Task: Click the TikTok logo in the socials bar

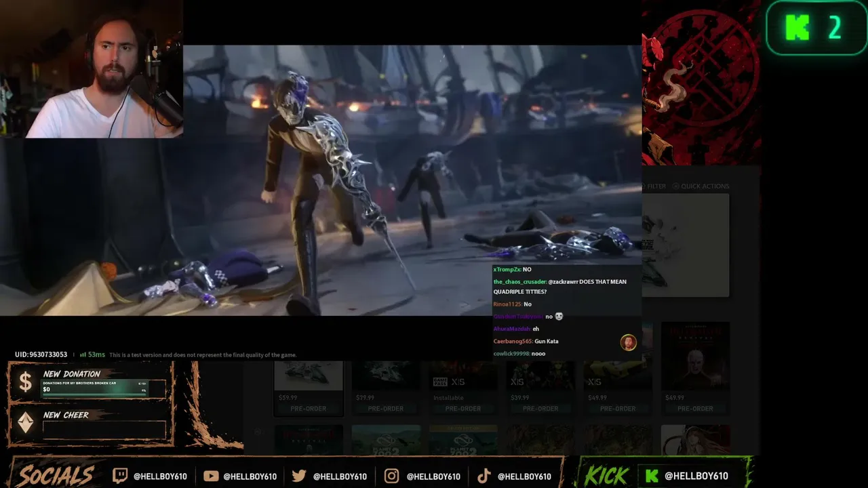Action: pos(484,476)
